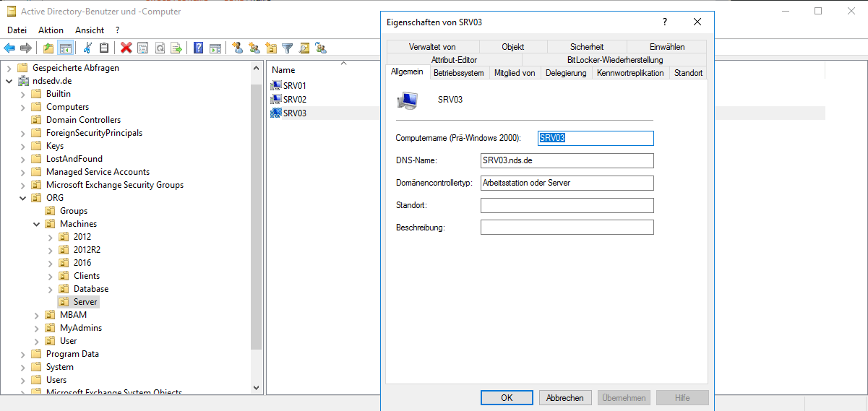
Task: Click the create new user icon
Action: point(237,48)
